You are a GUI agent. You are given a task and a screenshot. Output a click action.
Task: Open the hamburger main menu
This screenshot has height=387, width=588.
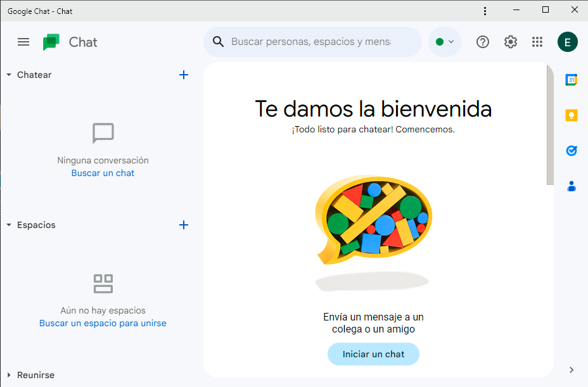(x=23, y=42)
